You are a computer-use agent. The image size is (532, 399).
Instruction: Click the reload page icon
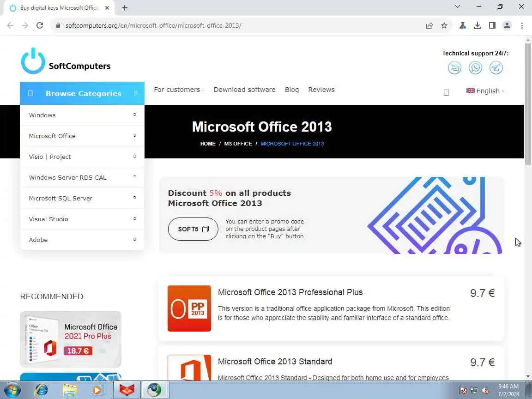40,25
